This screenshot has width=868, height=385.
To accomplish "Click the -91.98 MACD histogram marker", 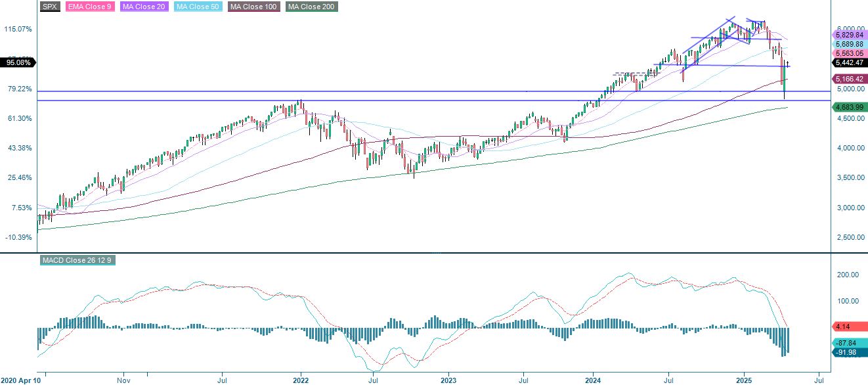I will click(847, 353).
